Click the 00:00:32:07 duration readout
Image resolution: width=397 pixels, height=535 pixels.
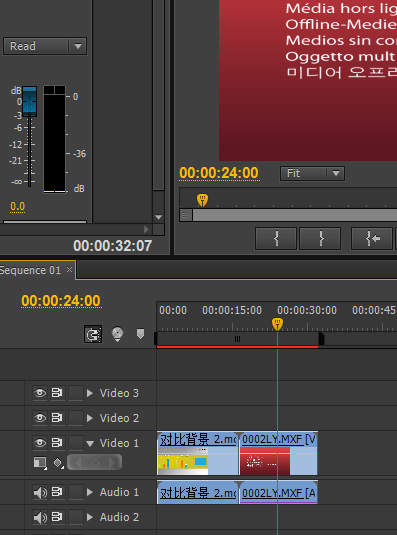point(113,246)
